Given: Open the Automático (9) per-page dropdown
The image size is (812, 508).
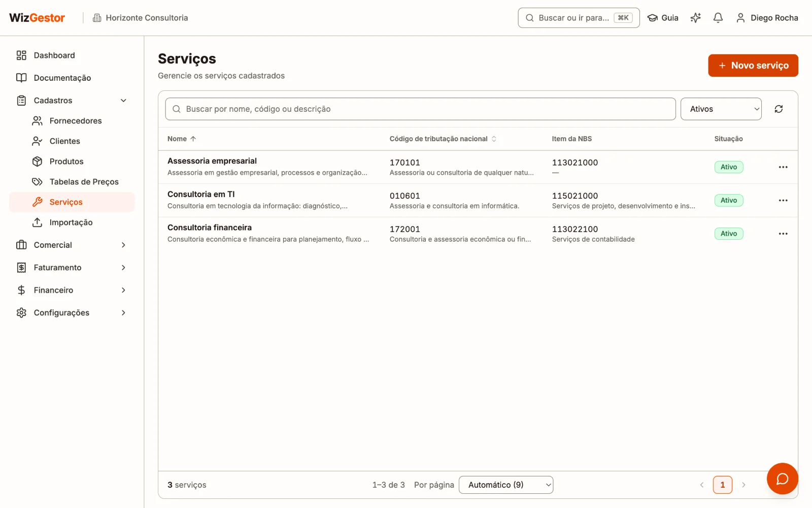Looking at the screenshot, I should [x=506, y=485].
